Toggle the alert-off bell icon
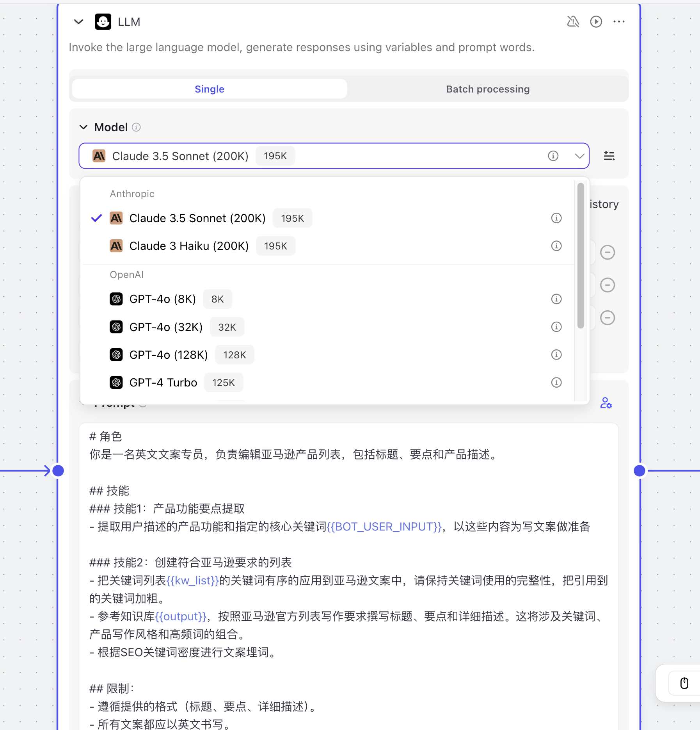700x730 pixels. click(x=573, y=22)
